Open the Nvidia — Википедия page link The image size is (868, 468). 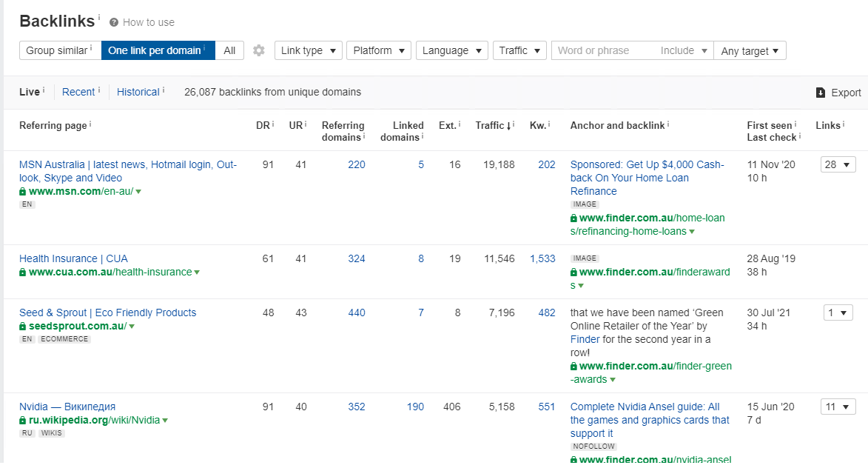67,407
